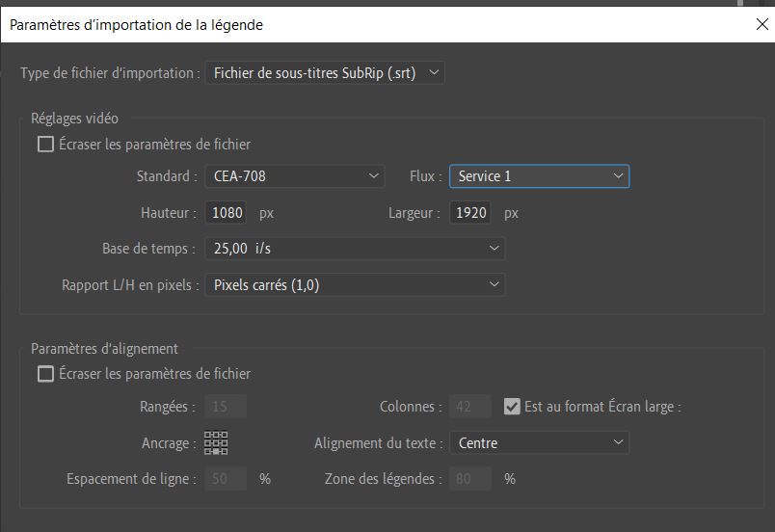Open the pixel aspect ratio dropdown
This screenshot has height=532, width=775.
pos(355,284)
